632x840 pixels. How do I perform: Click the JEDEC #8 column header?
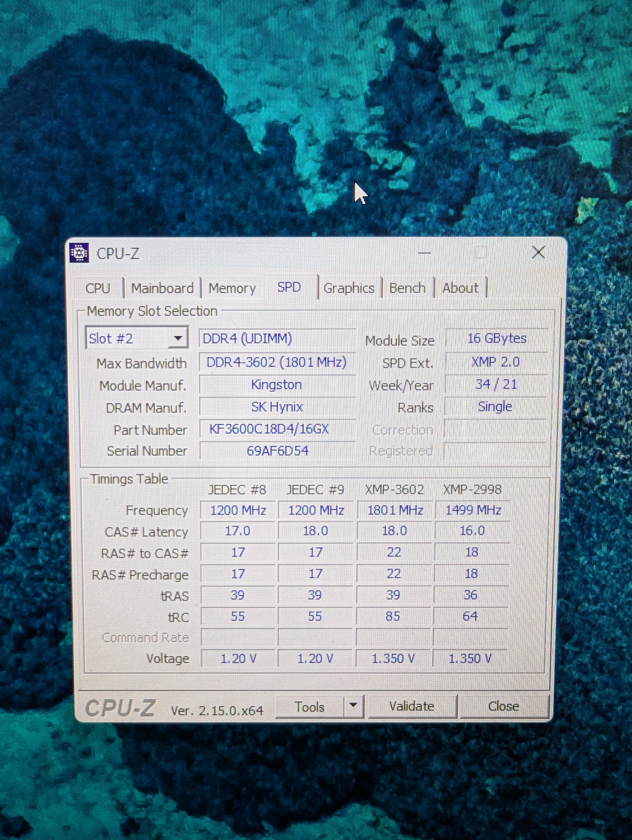click(x=237, y=490)
